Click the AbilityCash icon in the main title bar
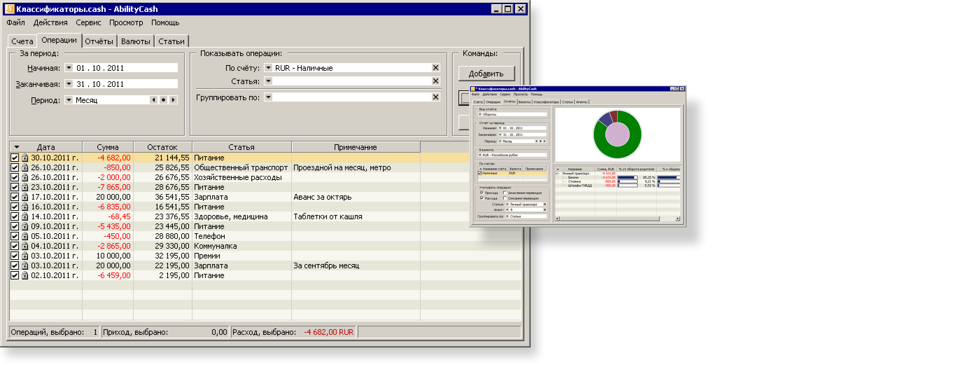The height and width of the screenshot is (366, 980). click(9, 9)
